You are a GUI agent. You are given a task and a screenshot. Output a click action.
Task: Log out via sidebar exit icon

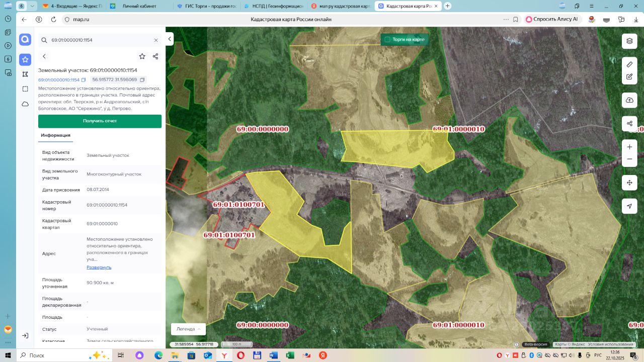point(25,335)
